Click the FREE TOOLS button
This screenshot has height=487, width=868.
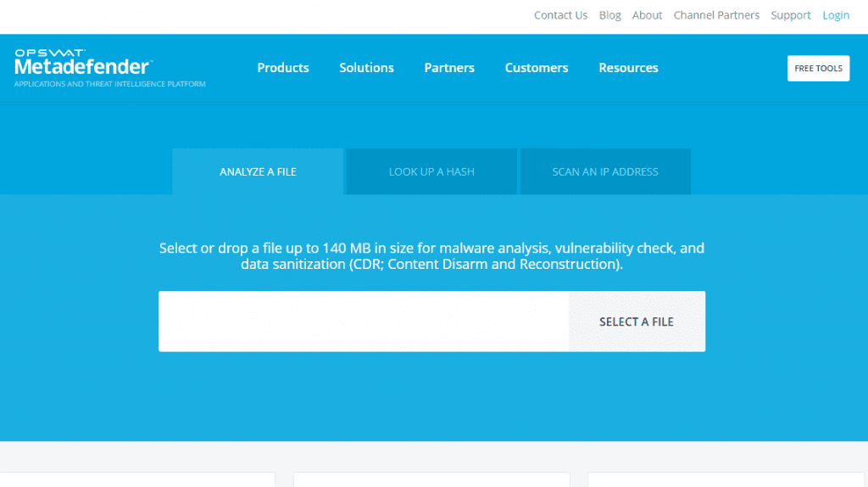[x=818, y=68]
